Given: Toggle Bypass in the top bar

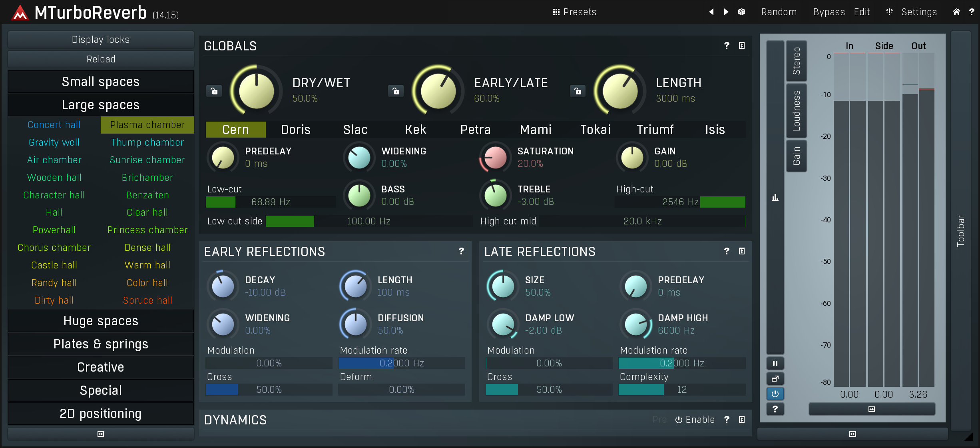Looking at the screenshot, I should click(x=829, y=12).
